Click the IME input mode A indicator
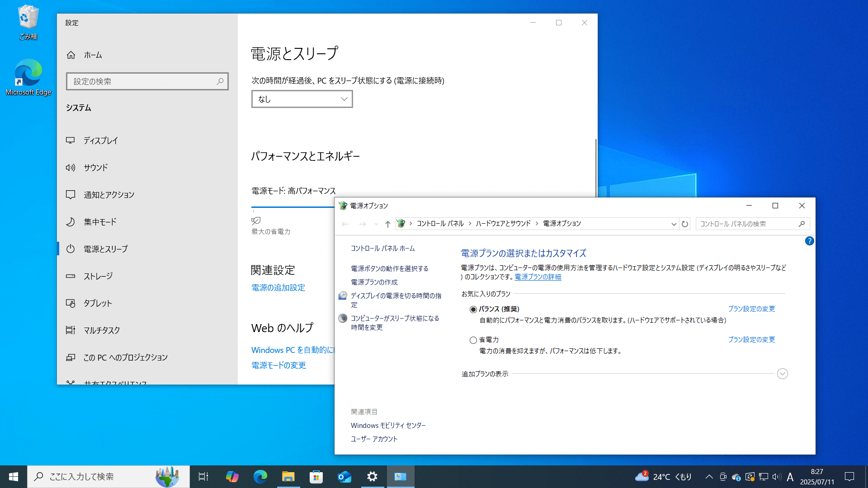This screenshot has height=488, width=868. 790,477
